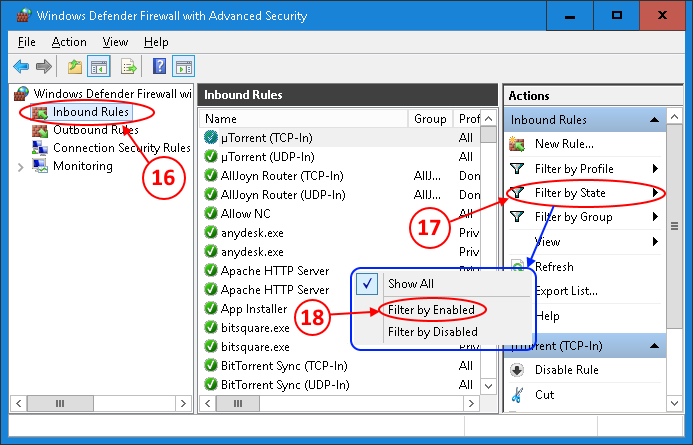Collapse the Inbound Rules actions section
This screenshot has height=445, width=693.
coord(655,120)
